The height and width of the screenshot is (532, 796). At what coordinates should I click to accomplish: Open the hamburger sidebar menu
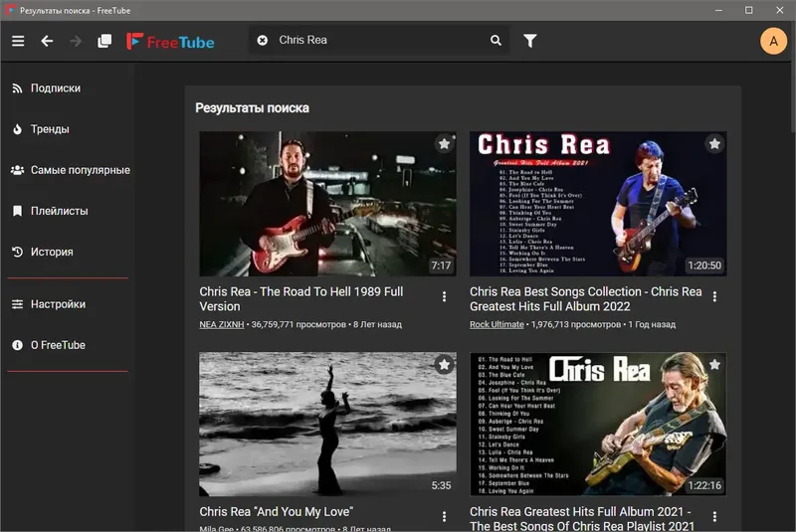pos(18,41)
